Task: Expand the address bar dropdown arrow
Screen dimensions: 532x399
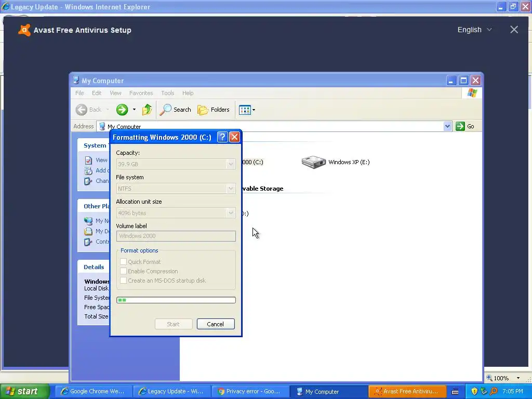Action: [x=447, y=126]
